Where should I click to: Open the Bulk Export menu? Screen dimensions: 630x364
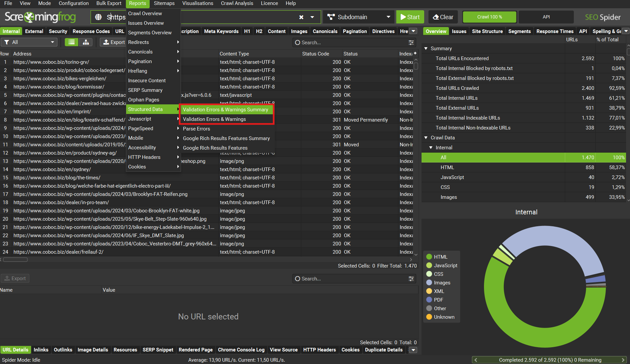(x=109, y=3)
